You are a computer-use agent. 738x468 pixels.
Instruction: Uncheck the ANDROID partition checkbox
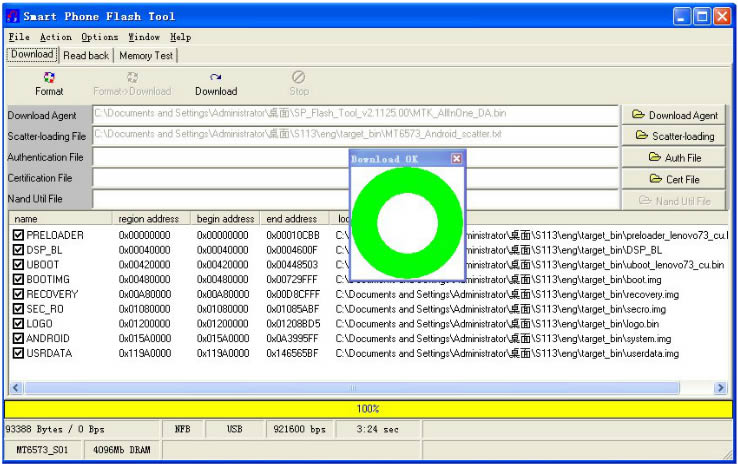[18, 338]
